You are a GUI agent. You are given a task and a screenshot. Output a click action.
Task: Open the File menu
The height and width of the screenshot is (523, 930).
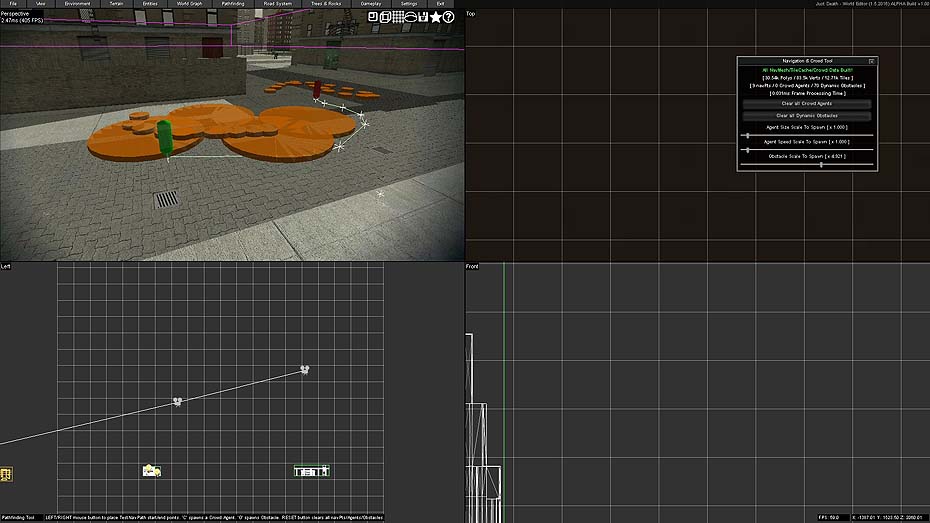(x=13, y=4)
